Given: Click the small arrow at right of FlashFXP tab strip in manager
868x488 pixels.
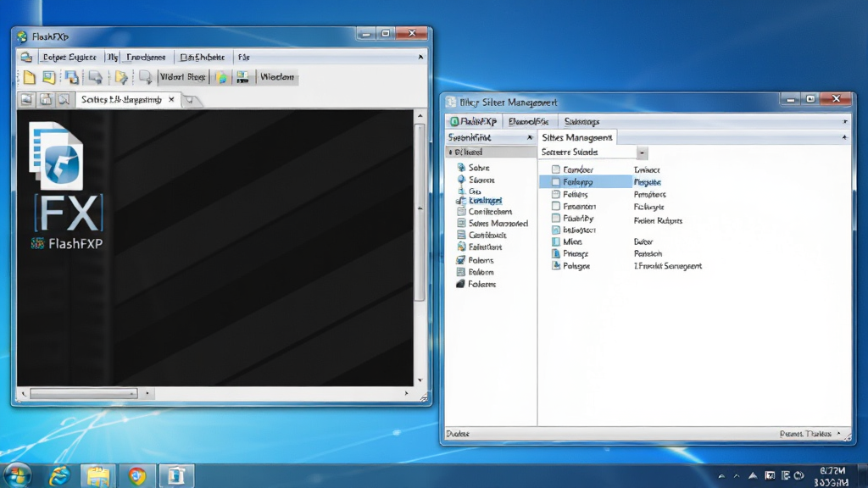Looking at the screenshot, I should click(x=845, y=121).
